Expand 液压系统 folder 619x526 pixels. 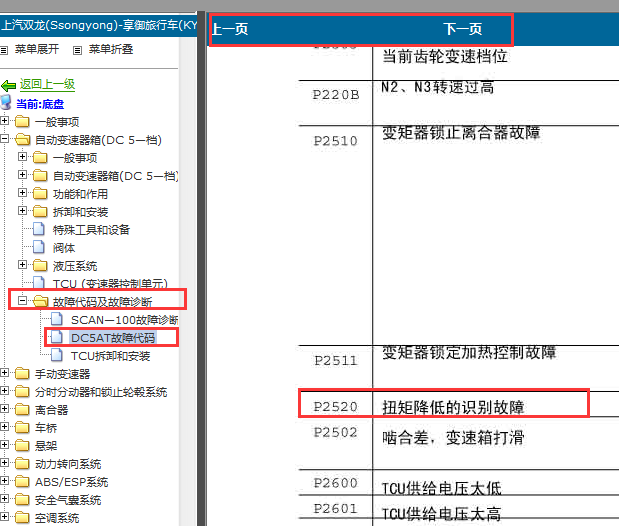coord(23,265)
